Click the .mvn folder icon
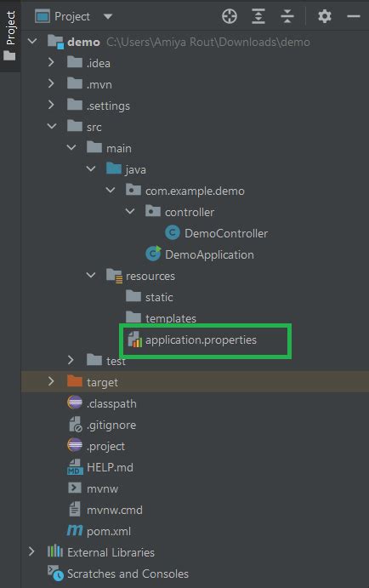The image size is (369, 588). pyautogui.click(x=75, y=83)
